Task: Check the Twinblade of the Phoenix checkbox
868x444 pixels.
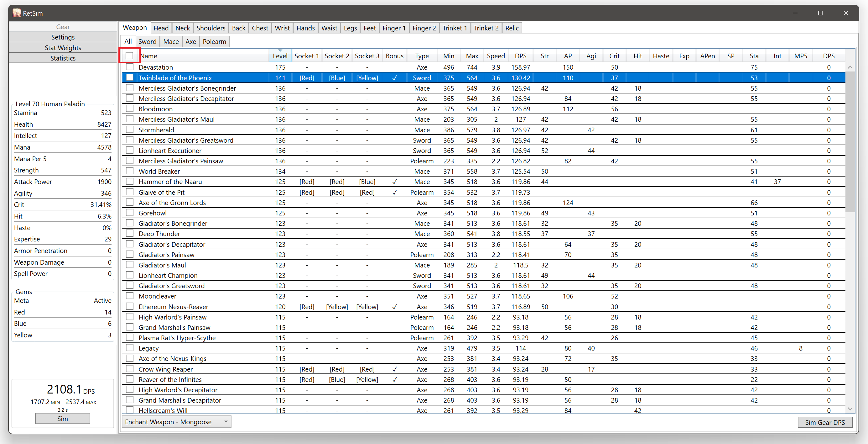Action: (x=129, y=77)
